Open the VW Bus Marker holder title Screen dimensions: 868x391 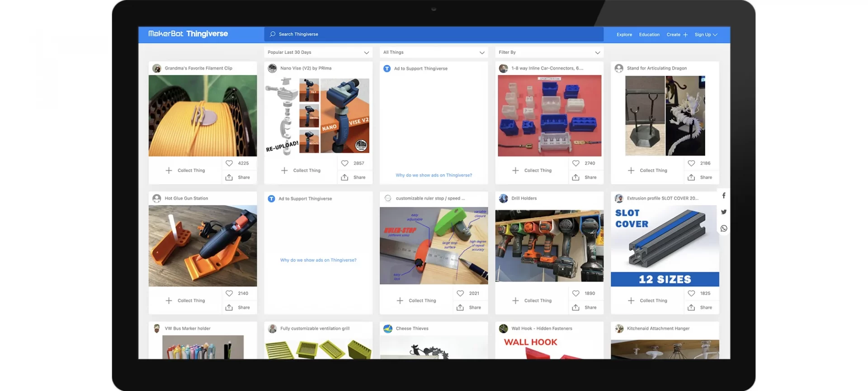pyautogui.click(x=188, y=329)
